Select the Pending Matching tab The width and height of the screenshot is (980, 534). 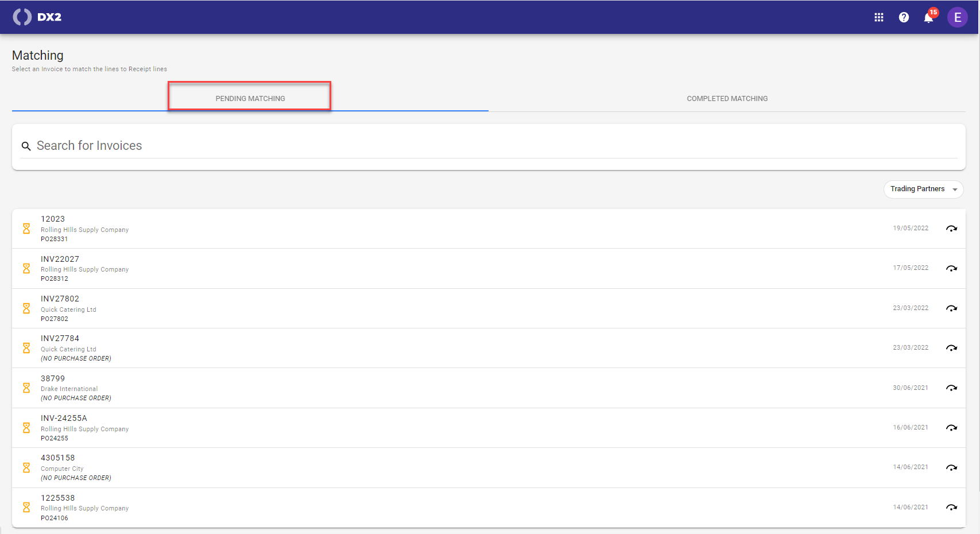(250, 98)
